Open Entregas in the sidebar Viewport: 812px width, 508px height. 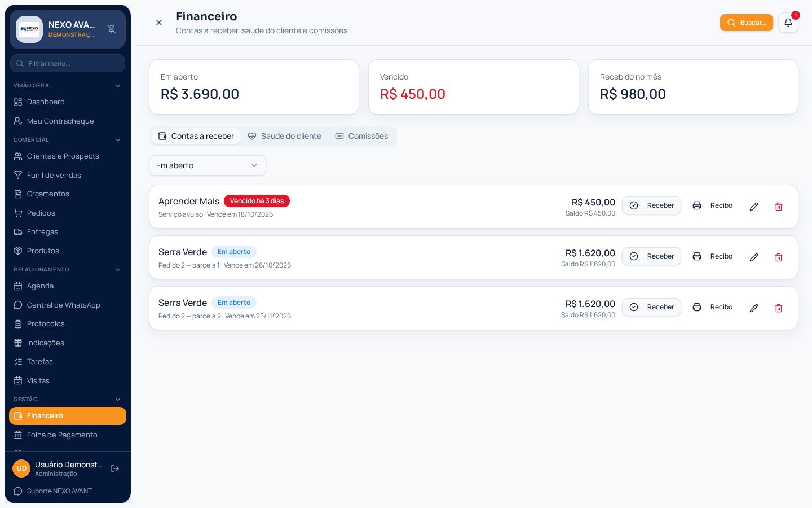click(x=68, y=232)
